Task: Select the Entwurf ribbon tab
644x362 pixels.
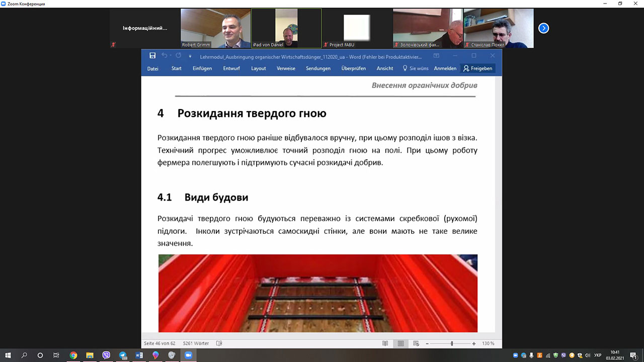Action: click(x=231, y=68)
